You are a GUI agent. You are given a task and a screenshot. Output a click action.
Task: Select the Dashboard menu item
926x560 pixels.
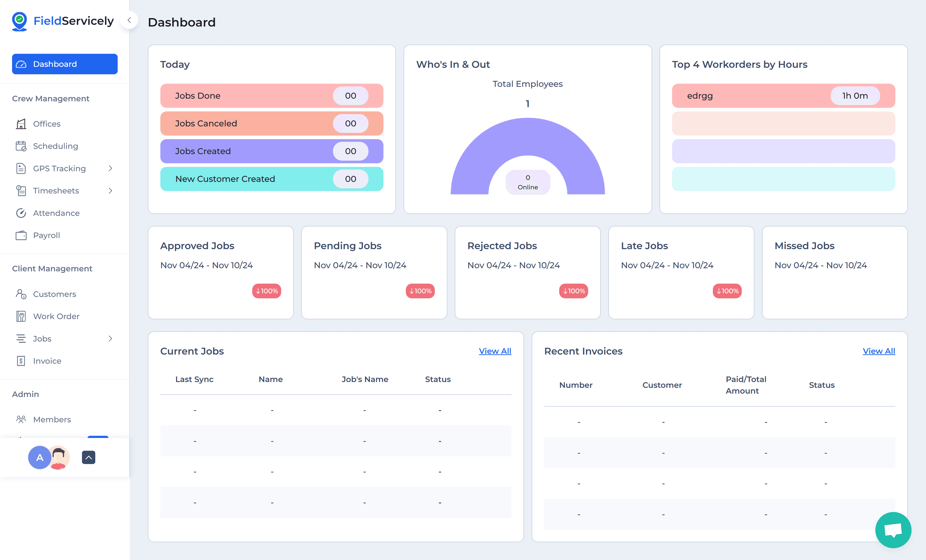[x=65, y=64]
